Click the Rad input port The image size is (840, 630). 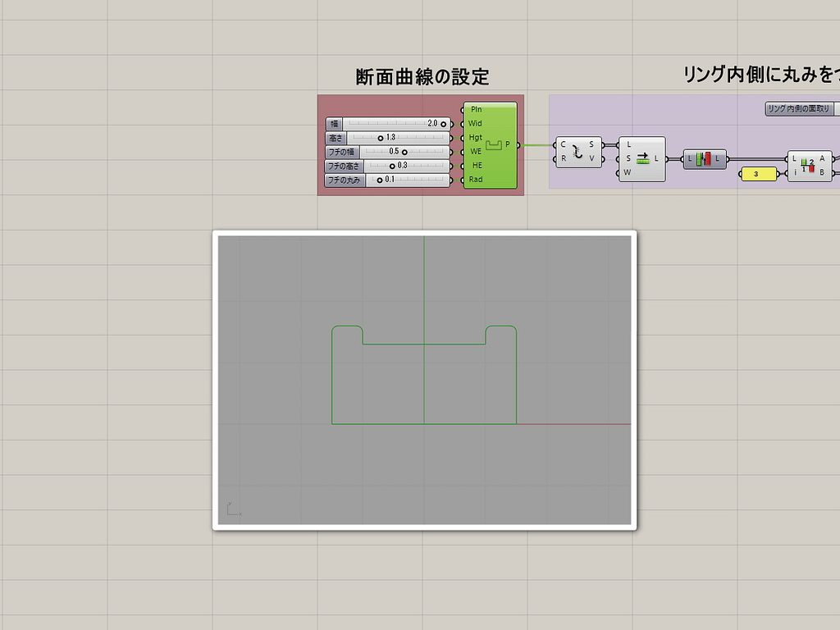[463, 180]
